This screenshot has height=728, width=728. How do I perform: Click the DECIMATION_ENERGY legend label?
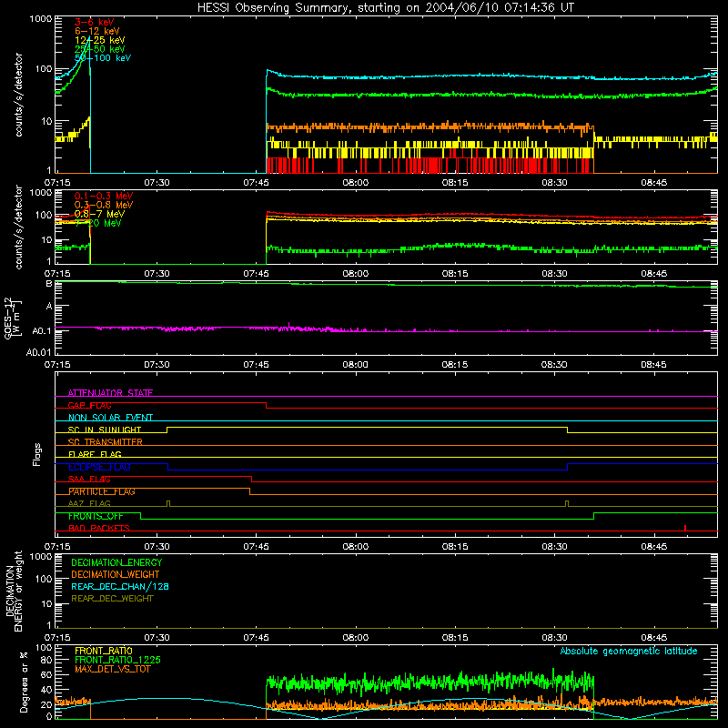[116, 562]
